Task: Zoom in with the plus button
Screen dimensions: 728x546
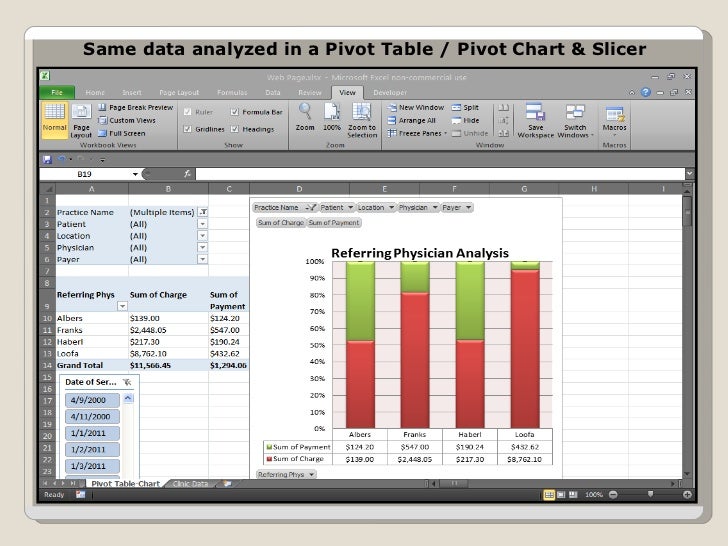Action: tap(687, 495)
